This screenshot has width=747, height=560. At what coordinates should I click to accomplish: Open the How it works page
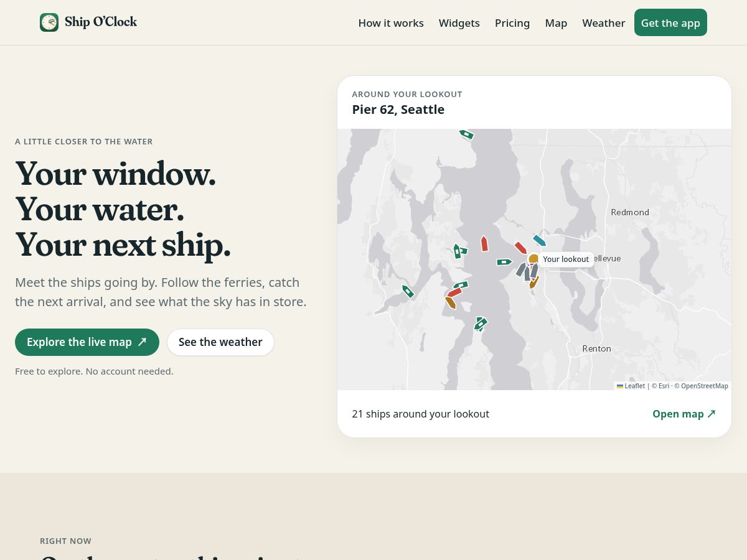pos(391,23)
